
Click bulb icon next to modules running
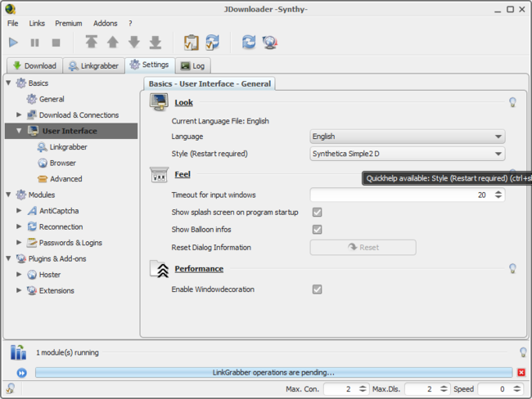coord(523,352)
